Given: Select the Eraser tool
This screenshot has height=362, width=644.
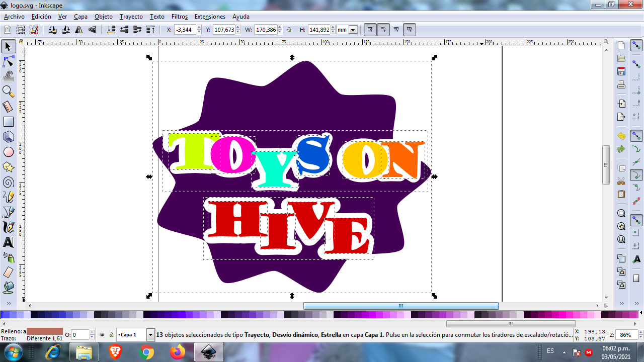Looking at the screenshot, I should (x=8, y=273).
